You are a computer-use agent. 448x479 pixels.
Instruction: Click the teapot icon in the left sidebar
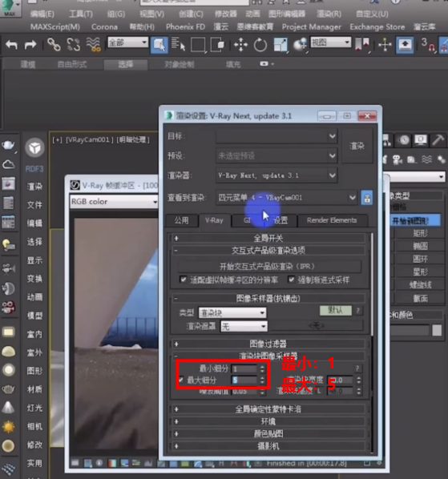(8, 145)
